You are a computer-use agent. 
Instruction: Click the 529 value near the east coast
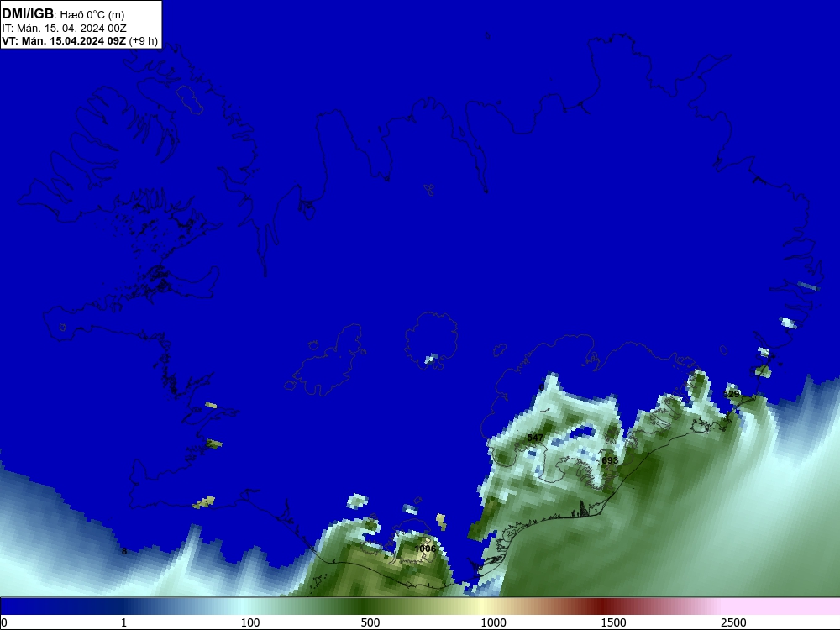732,394
